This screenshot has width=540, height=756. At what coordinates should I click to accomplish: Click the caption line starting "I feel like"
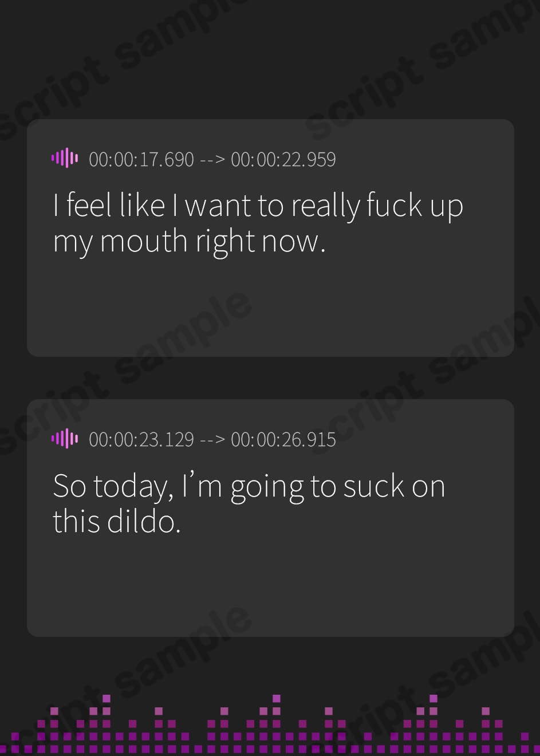click(258, 206)
